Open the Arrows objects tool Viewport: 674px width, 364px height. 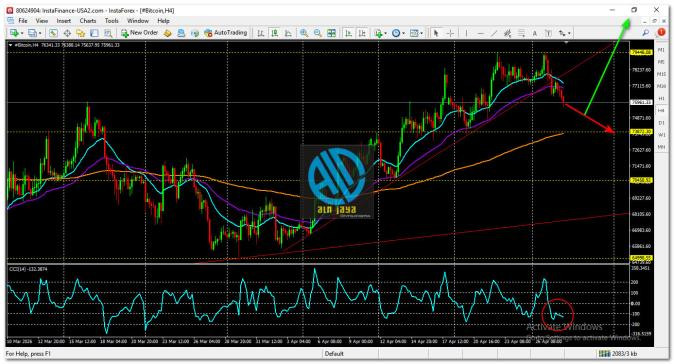coord(562,33)
